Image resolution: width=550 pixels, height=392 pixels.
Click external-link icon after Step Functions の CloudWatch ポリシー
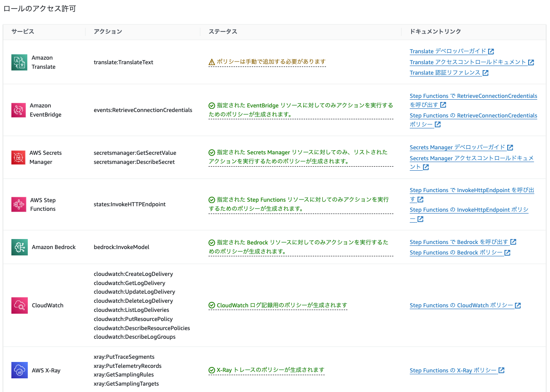coord(518,305)
